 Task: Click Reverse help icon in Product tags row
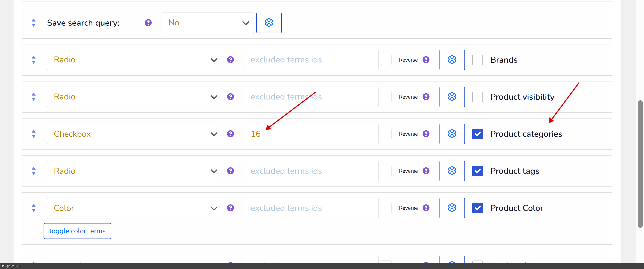tap(426, 171)
